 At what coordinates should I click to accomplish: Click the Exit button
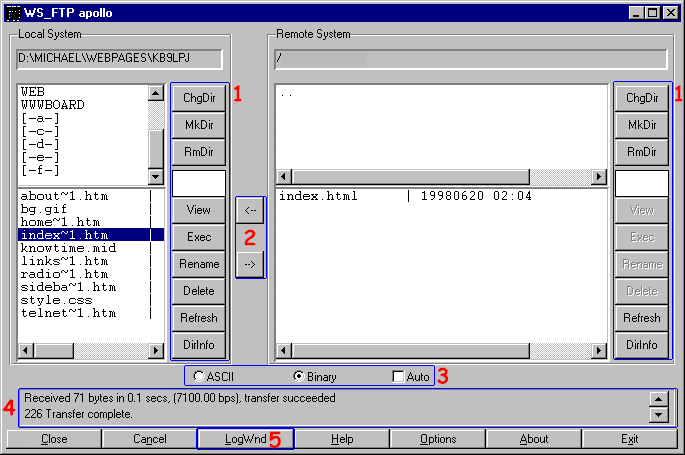point(630,439)
